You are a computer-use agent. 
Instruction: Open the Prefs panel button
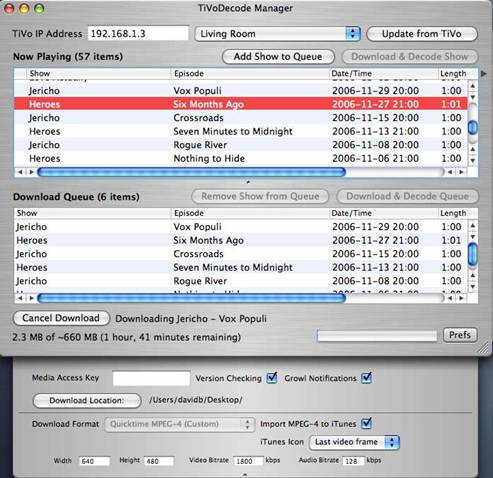[460, 335]
